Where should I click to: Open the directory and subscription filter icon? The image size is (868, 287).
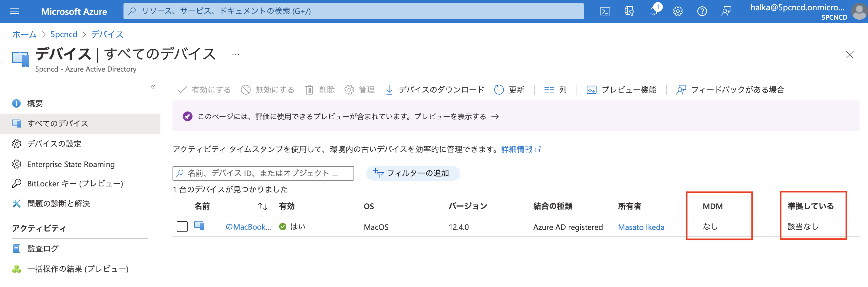pos(629,11)
